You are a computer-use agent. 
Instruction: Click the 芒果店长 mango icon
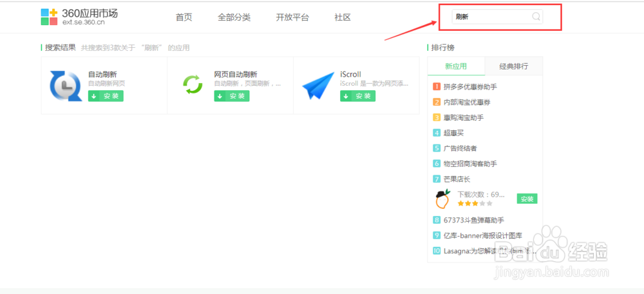coord(443,199)
